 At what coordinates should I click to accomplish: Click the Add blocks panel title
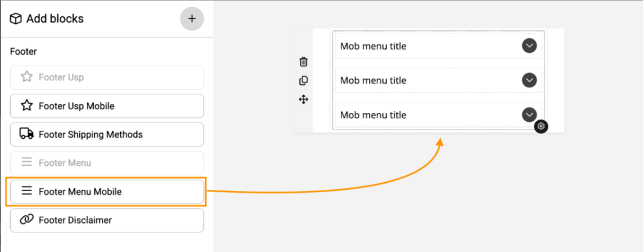click(55, 19)
